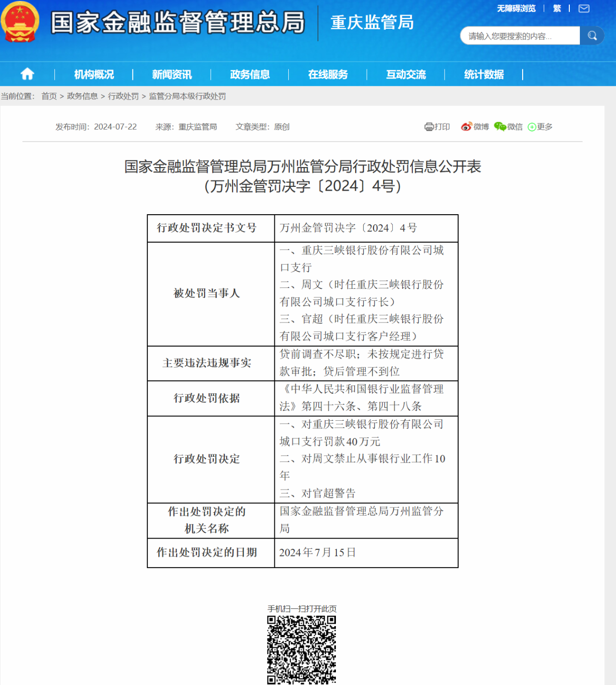Image resolution: width=616 pixels, height=685 pixels.
Task: Click the national emblem logo
Action: point(20,22)
